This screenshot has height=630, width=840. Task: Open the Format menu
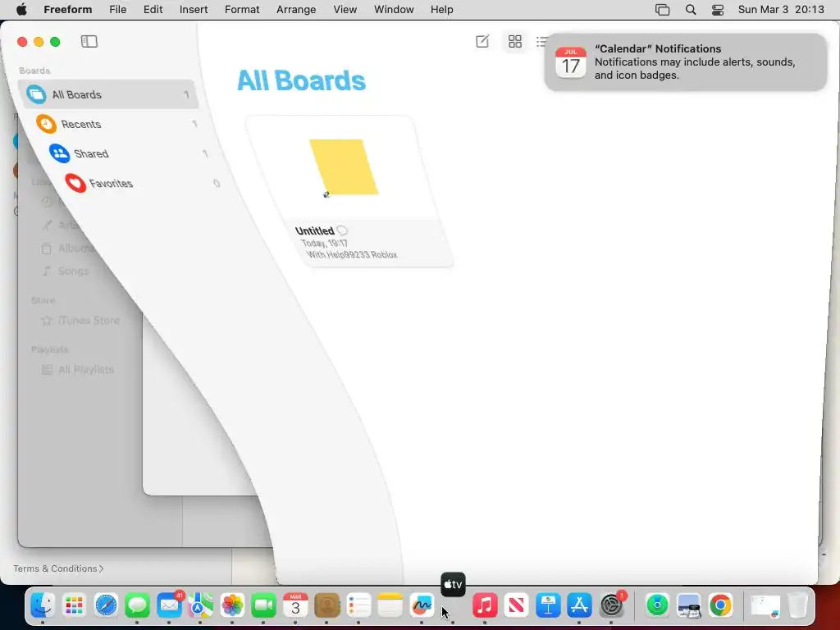tap(242, 10)
